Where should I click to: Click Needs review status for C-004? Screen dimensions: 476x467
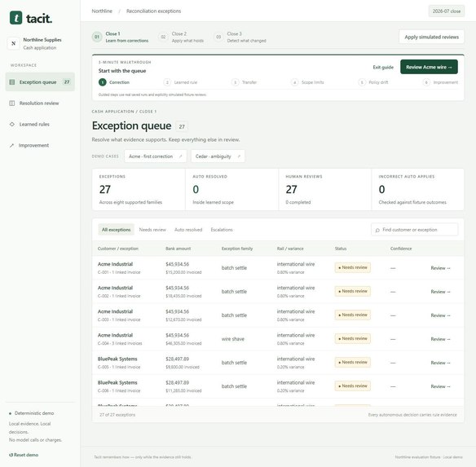click(x=352, y=339)
